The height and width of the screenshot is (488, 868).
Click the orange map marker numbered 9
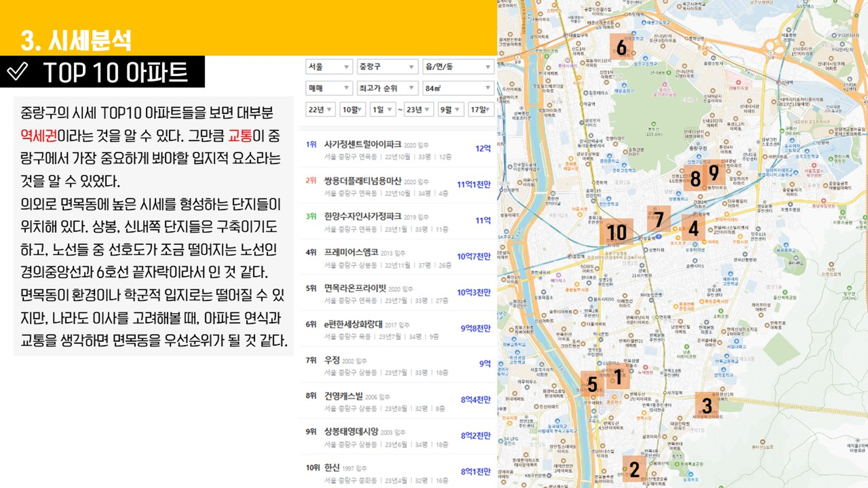tap(714, 172)
